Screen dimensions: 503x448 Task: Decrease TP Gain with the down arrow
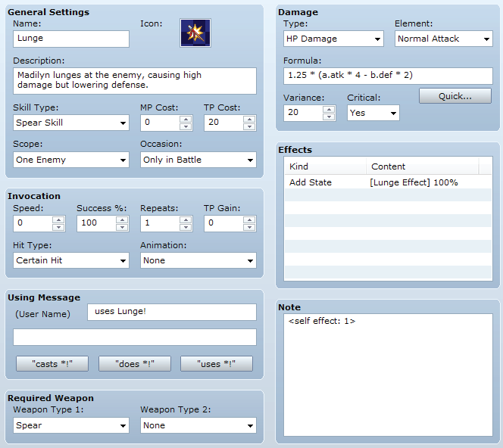pyautogui.click(x=249, y=227)
